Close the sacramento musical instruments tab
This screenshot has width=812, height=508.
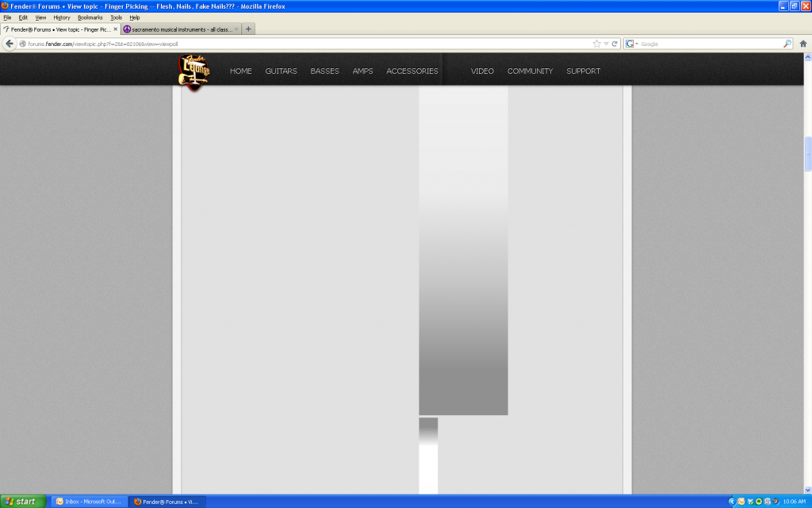tap(236, 29)
